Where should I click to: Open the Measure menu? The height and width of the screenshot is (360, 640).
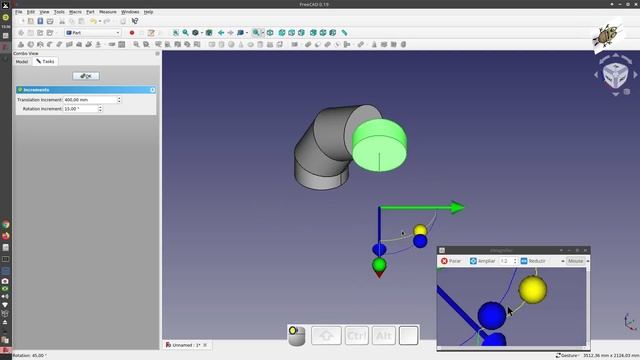(108, 12)
